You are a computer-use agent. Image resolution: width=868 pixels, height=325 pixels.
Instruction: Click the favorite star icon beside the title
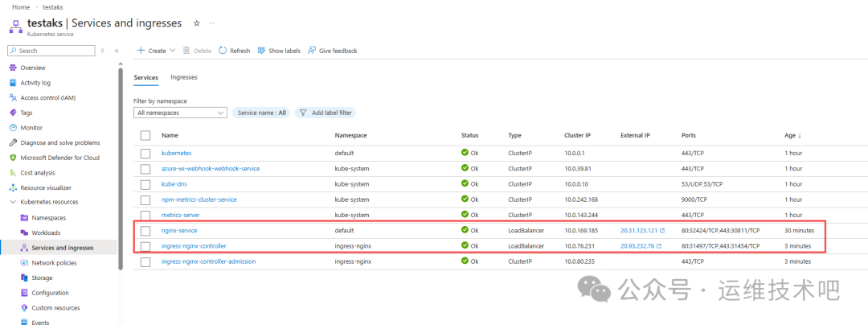click(197, 23)
